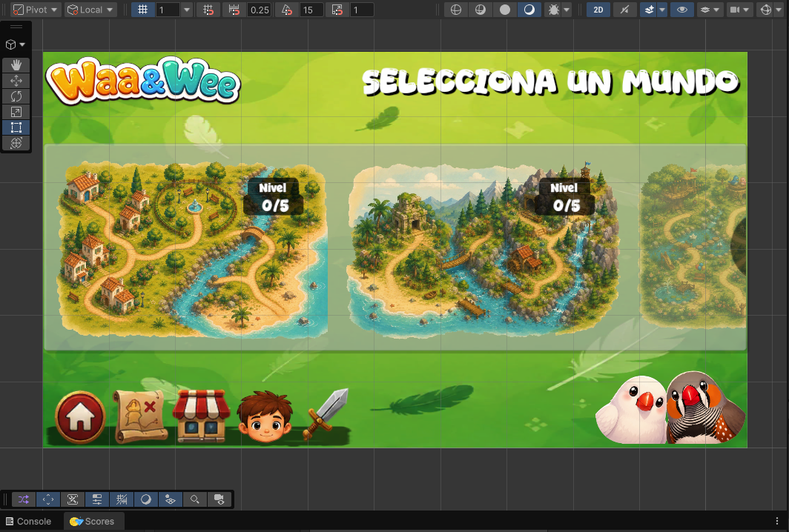Viewport: 789px width, 532px height.
Task: Select the Scale tool
Action: [16, 112]
